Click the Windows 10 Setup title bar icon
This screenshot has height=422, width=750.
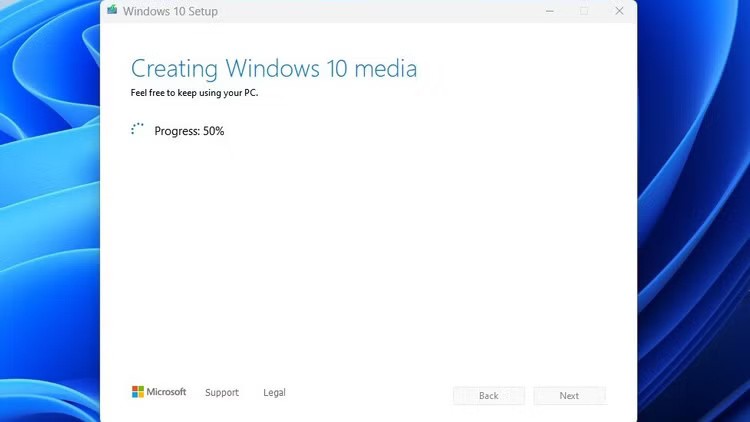click(x=112, y=11)
